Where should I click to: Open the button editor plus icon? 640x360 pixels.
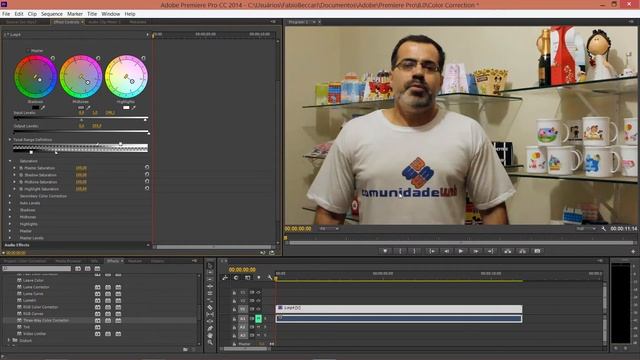click(x=633, y=251)
